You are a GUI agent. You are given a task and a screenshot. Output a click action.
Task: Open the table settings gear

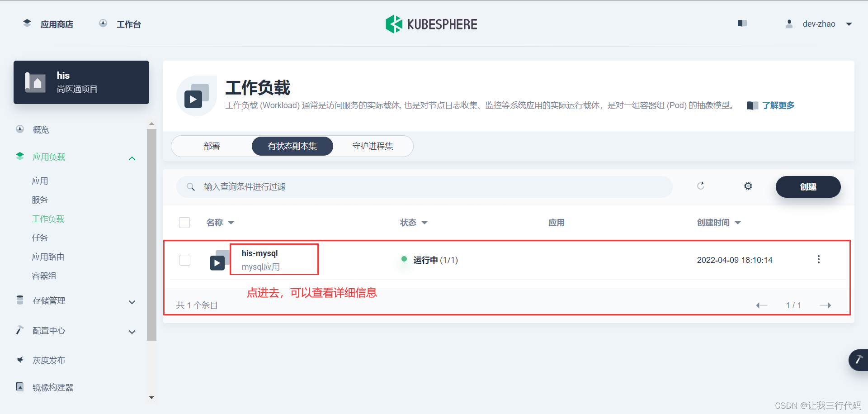click(x=748, y=186)
